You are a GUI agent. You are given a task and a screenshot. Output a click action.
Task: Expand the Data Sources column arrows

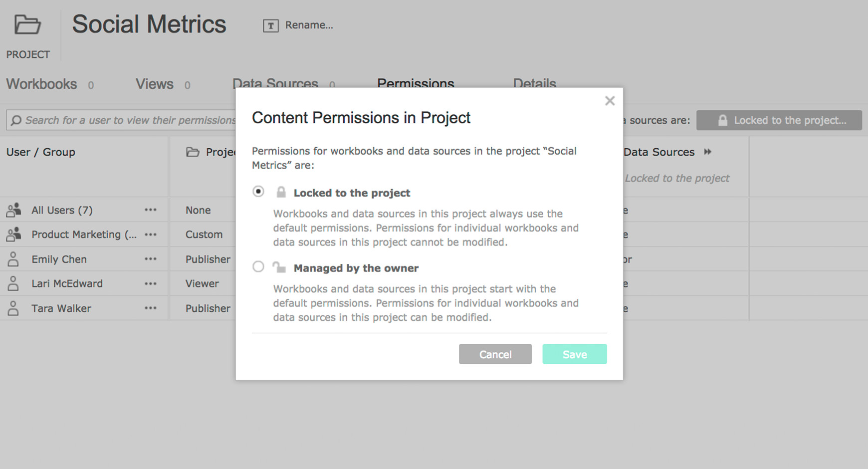coord(707,152)
